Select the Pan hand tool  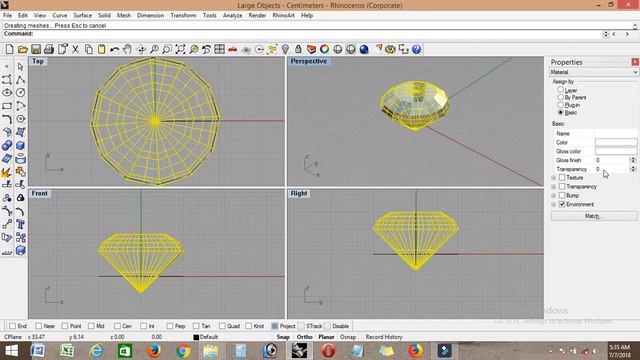coord(128,49)
